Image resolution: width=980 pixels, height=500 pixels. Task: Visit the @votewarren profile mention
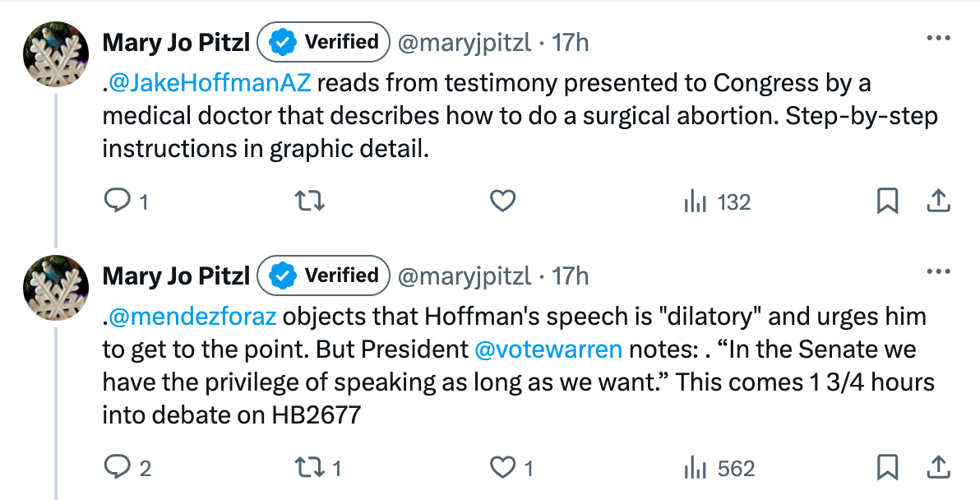point(548,350)
